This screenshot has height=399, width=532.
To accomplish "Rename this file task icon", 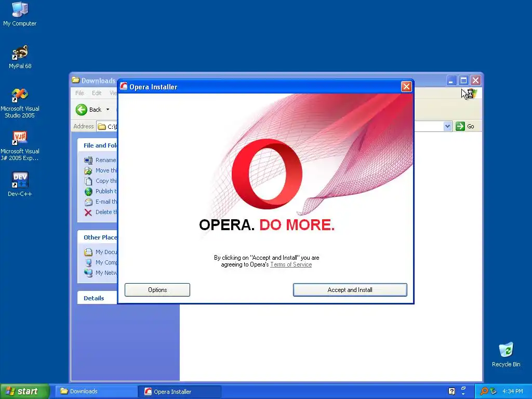I will click(x=88, y=160).
